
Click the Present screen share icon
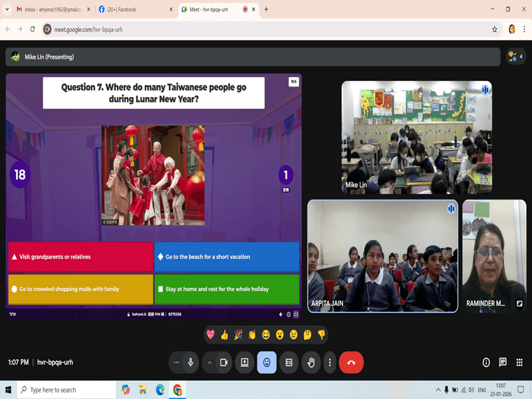tap(245, 362)
